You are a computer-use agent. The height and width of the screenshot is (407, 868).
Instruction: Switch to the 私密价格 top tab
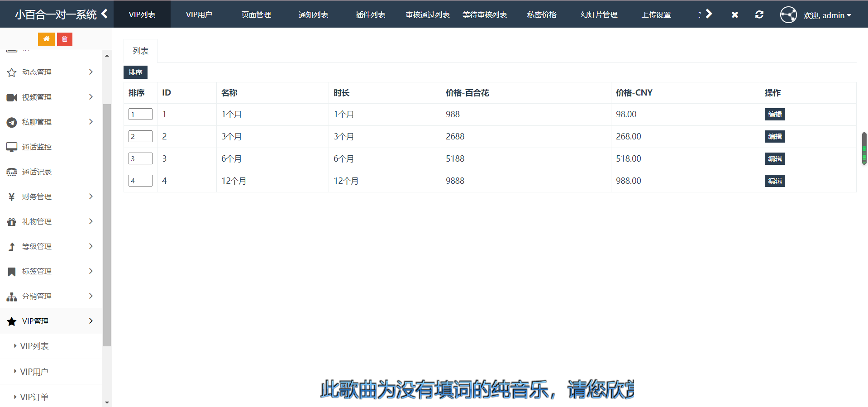542,14
